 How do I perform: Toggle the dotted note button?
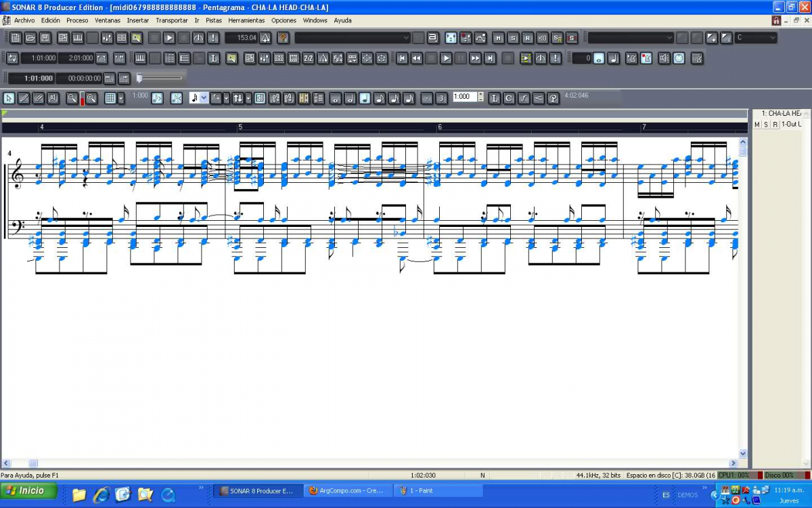click(427, 98)
